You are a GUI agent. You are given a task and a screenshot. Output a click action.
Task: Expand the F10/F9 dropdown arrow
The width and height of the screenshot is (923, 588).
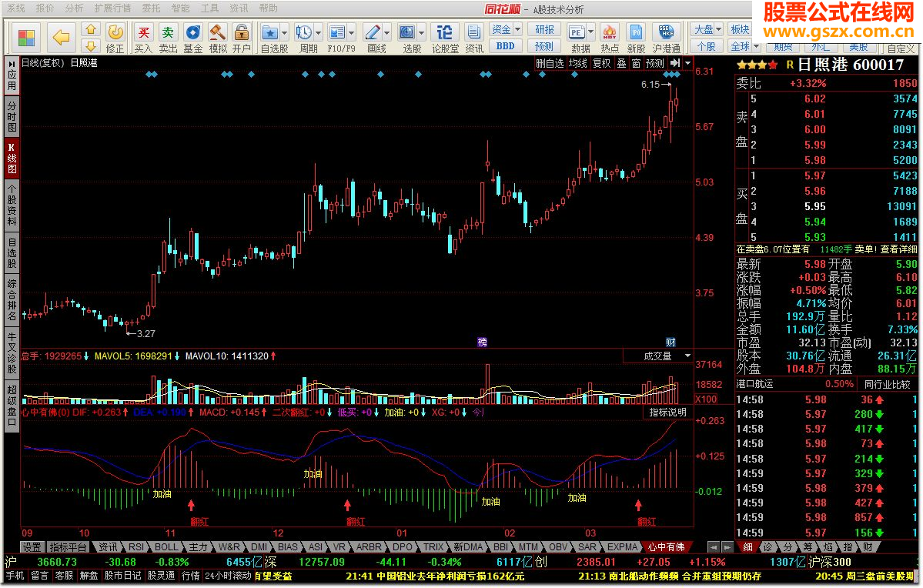point(352,32)
